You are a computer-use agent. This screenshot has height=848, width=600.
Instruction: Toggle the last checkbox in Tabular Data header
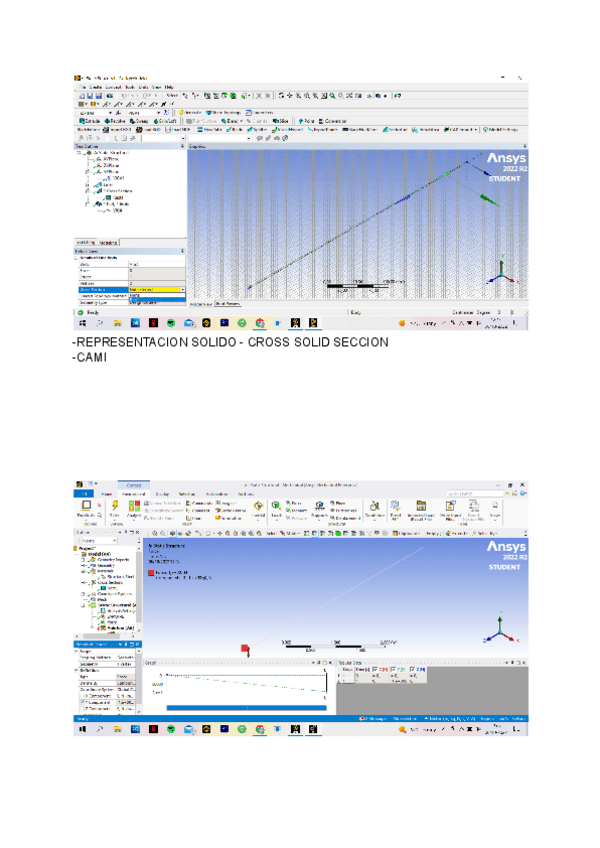(x=411, y=668)
